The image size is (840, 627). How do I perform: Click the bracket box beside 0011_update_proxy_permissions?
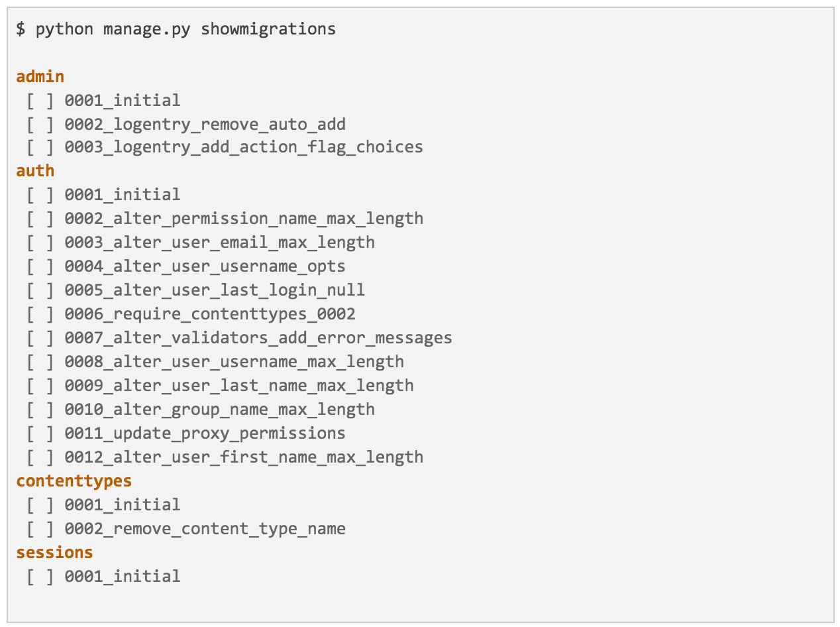pos(40,433)
